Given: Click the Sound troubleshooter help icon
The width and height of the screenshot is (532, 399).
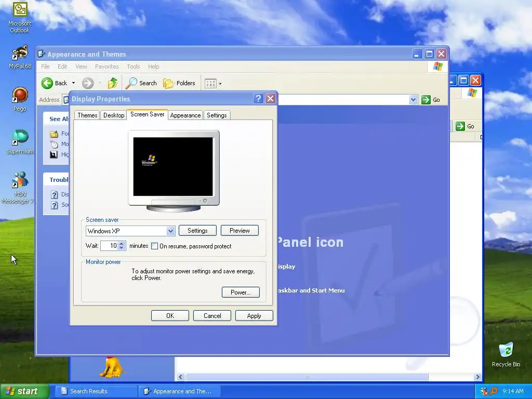Looking at the screenshot, I should [x=54, y=205].
